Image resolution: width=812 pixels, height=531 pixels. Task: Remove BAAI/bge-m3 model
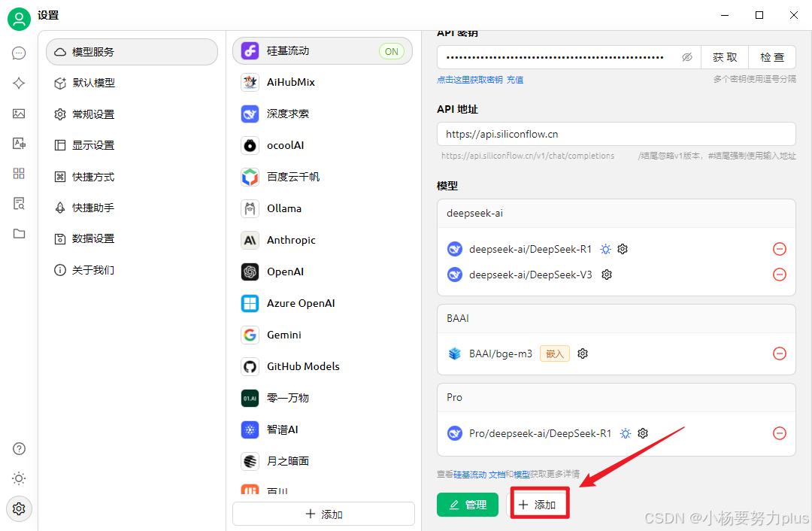(x=780, y=353)
